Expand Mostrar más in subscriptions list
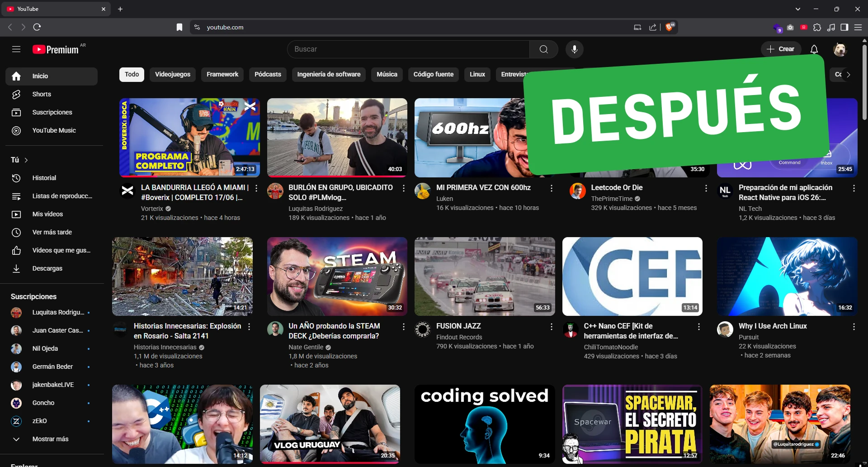Screen dimensions: 868x467 click(50, 439)
